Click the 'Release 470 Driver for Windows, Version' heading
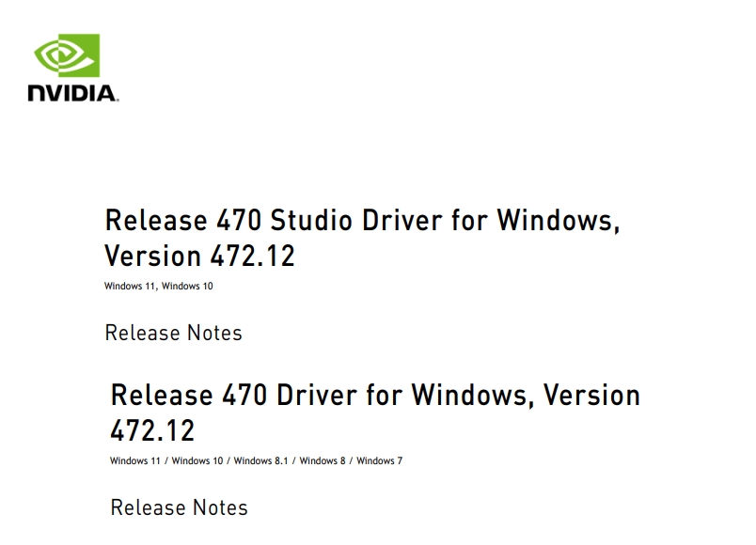Image resolution: width=756 pixels, height=545 pixels. pos(375,396)
